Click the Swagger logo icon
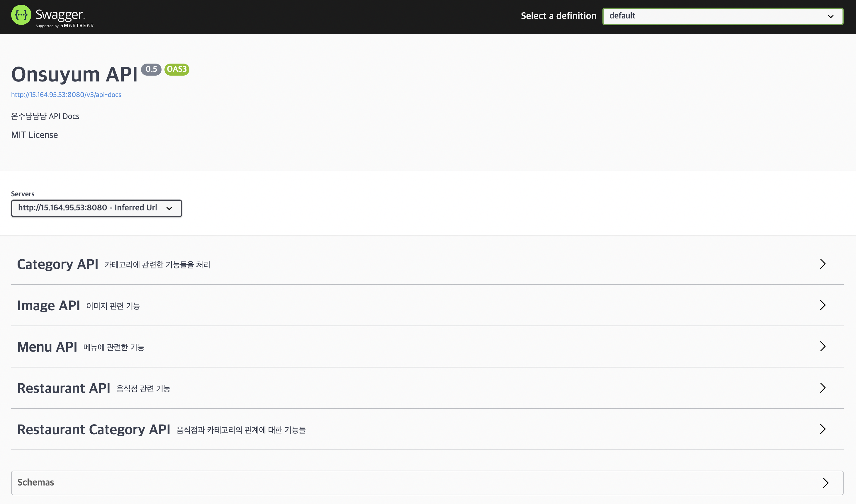This screenshot has height=504, width=856. [x=21, y=15]
